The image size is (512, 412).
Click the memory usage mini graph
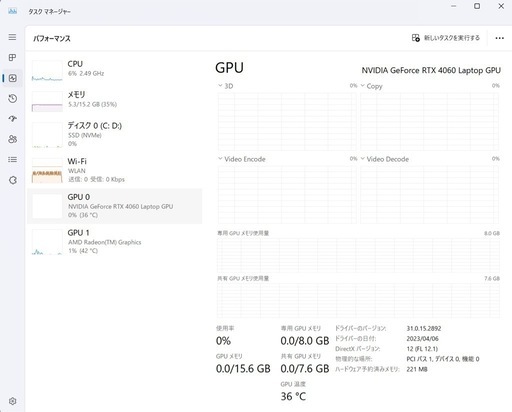point(47,102)
